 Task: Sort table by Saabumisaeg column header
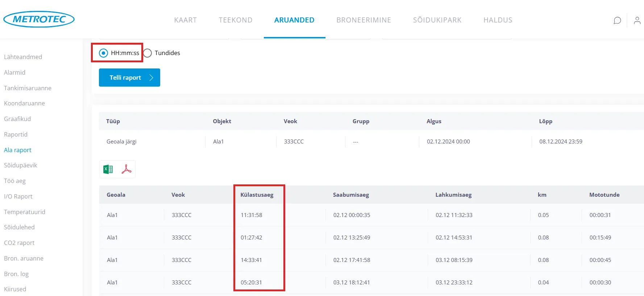(x=351, y=195)
